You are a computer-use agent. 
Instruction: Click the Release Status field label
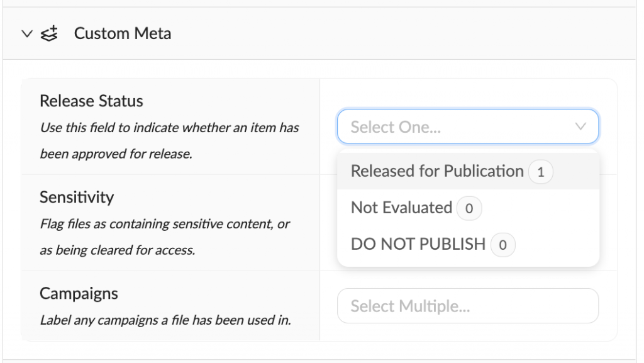click(91, 101)
